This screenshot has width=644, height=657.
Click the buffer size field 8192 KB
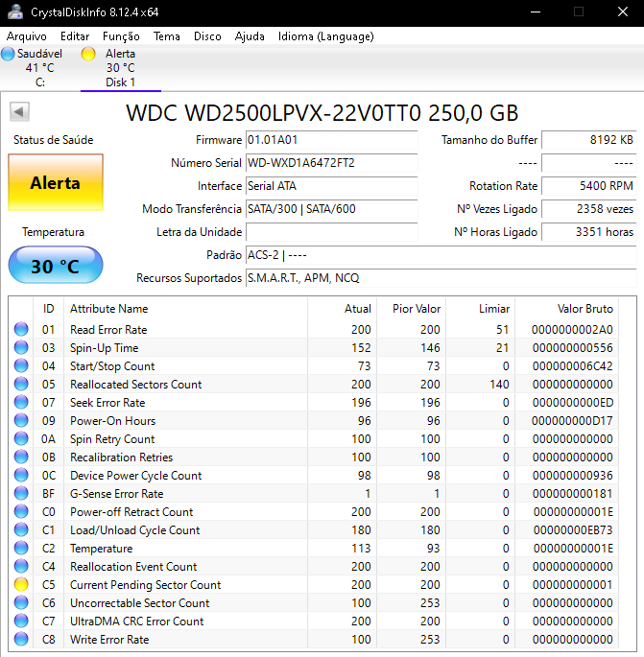(x=589, y=139)
